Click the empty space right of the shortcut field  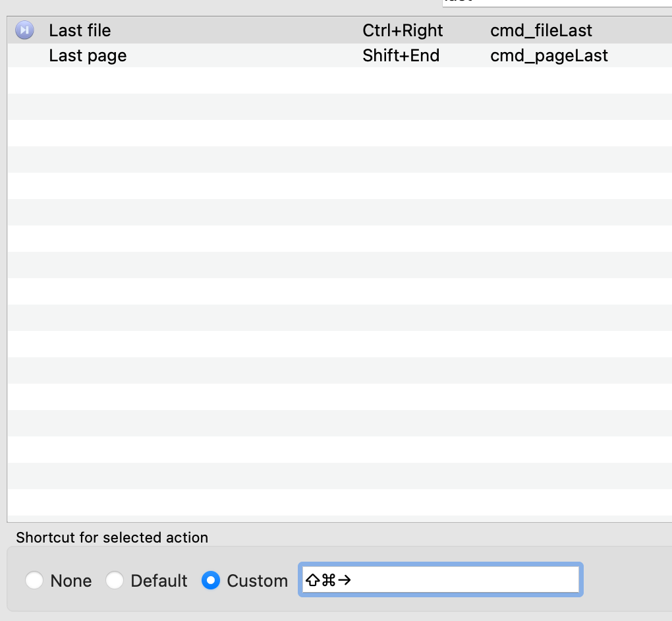point(626,580)
